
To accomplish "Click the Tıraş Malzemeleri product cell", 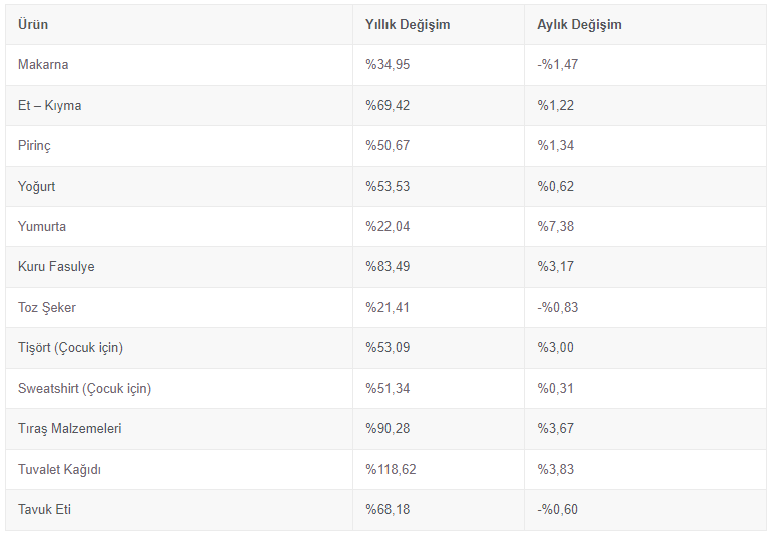I will pyautogui.click(x=68, y=429).
